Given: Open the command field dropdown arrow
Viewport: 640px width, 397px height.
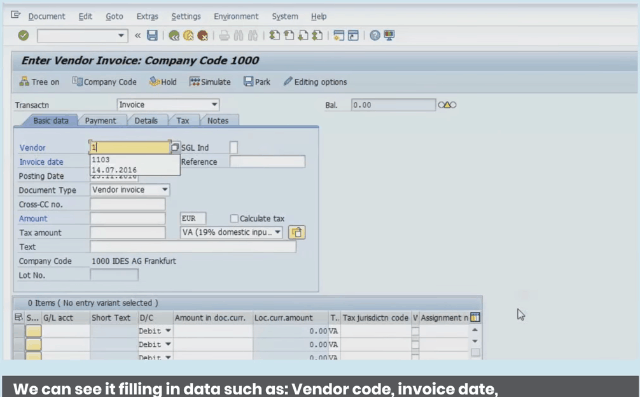Looking at the screenshot, I should 121,35.
